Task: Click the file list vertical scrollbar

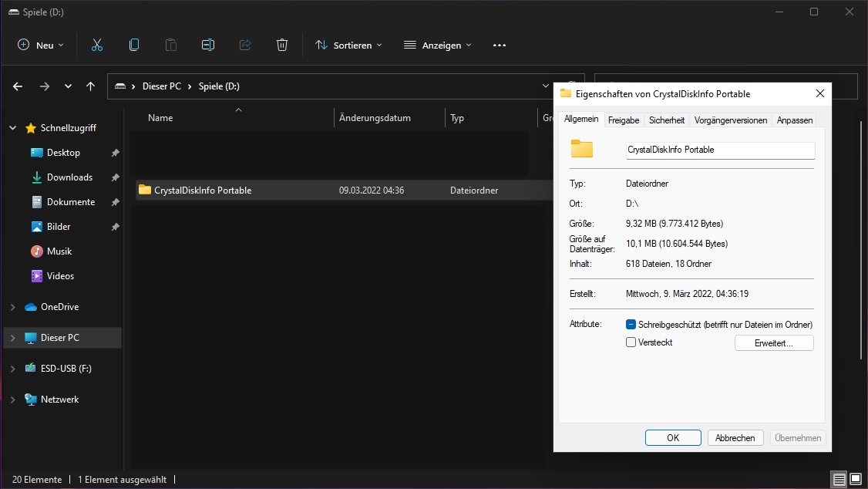Action: pyautogui.click(x=861, y=240)
